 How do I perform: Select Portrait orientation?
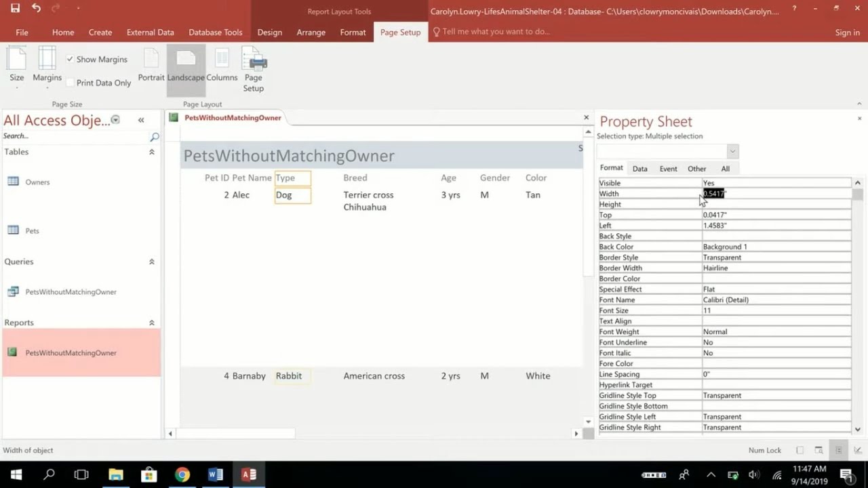(151, 66)
